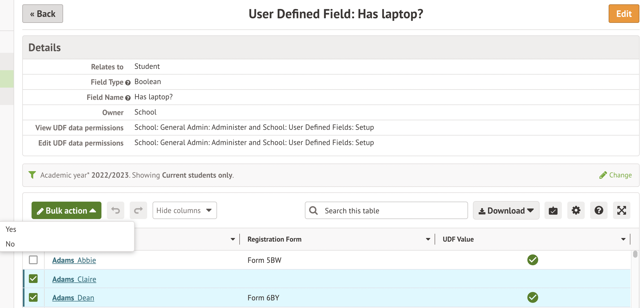Open the UDF Value column sort arrow
Viewport: 644px width, 308px height.
[623, 239]
